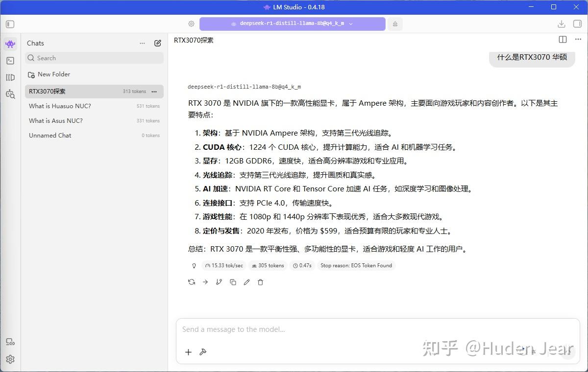Click the Stop reason: EOS Token Found label
This screenshot has height=372, width=588.
[x=356, y=266]
